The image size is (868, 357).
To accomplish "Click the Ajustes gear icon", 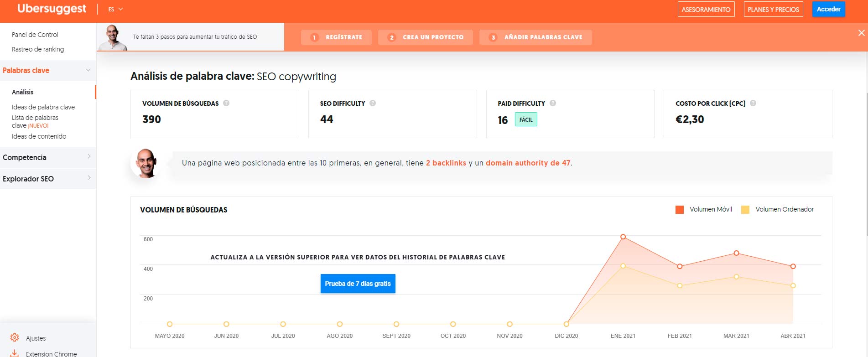I will pos(15,338).
